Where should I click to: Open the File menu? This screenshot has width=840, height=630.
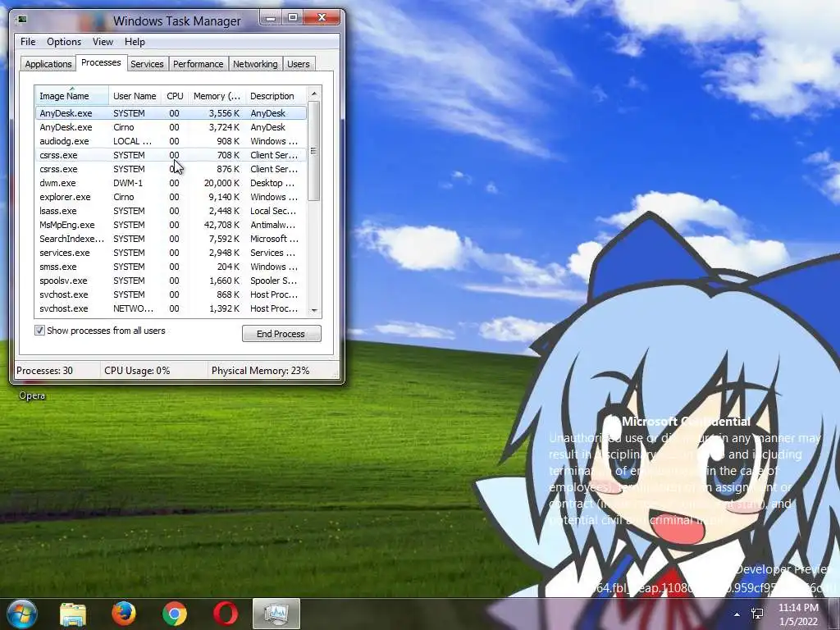coord(28,42)
